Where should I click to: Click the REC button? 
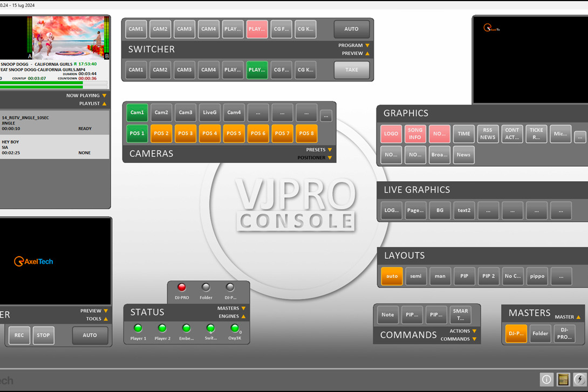(19, 335)
